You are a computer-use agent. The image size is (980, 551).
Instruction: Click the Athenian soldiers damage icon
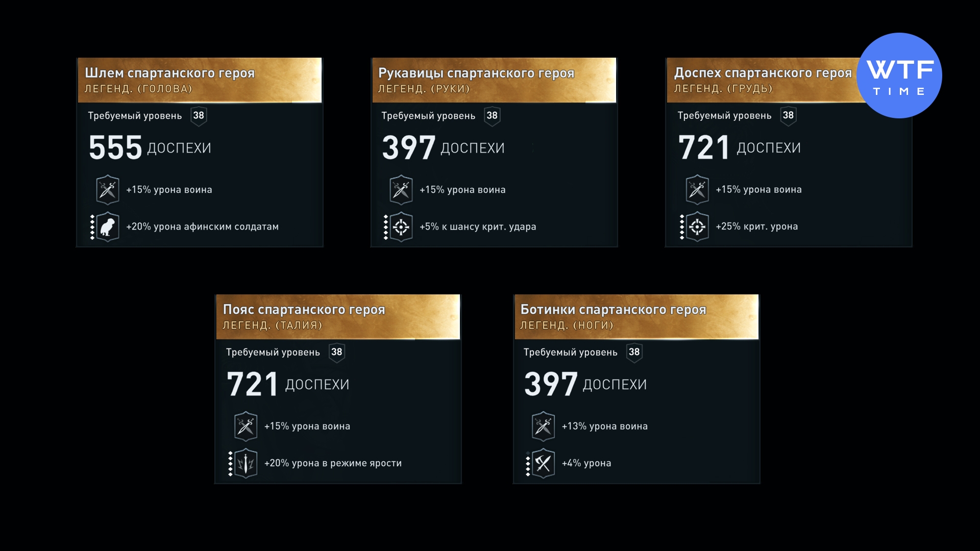(108, 227)
